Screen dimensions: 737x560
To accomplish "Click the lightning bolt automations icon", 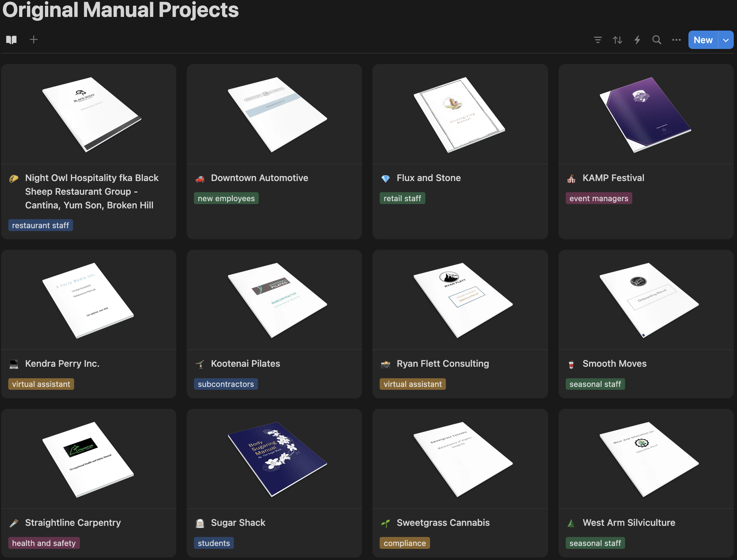I will pos(637,40).
